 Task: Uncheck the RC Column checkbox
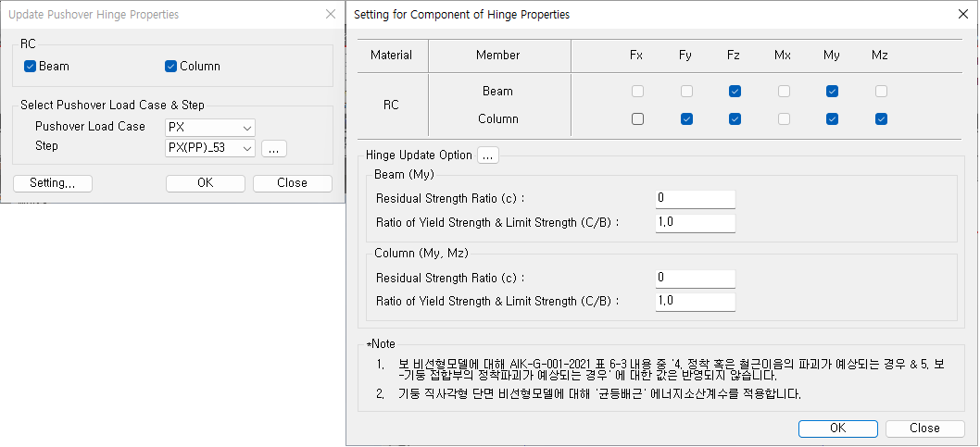point(170,67)
